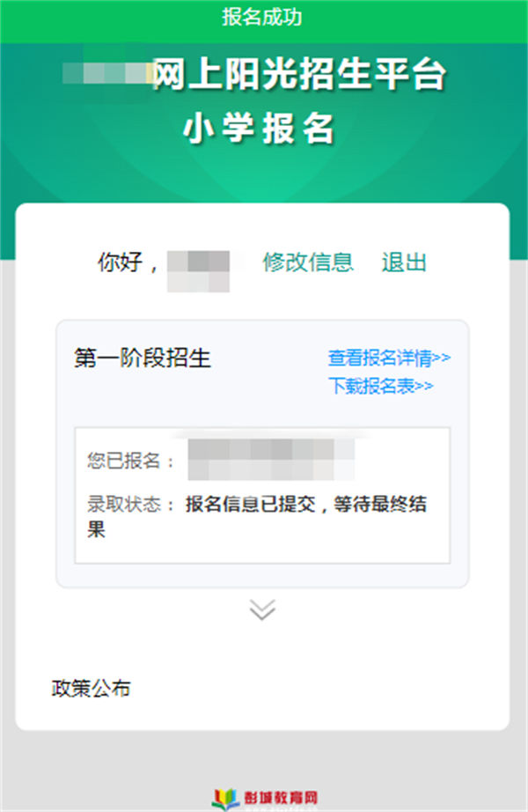Viewport: 528px width, 812px height.
Task: Click the colorful book logo icon
Action: coord(225,799)
